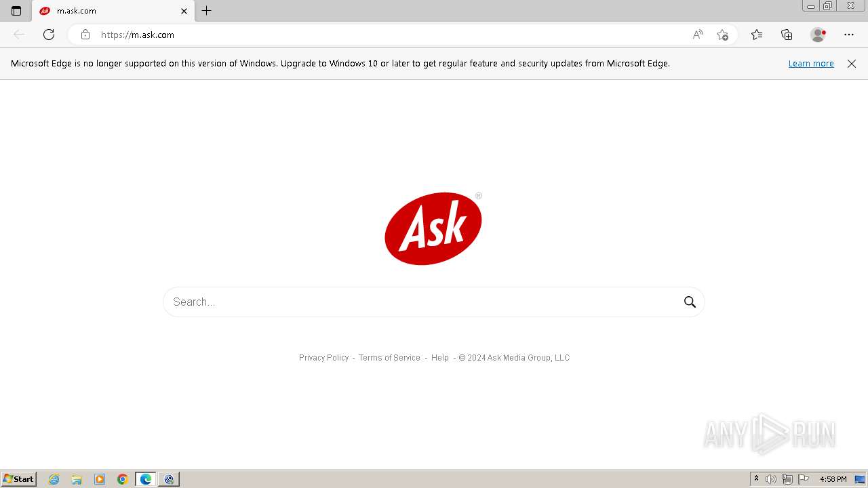Restore down the Edge window
Screen dimensions: 868x488
tap(828, 6)
